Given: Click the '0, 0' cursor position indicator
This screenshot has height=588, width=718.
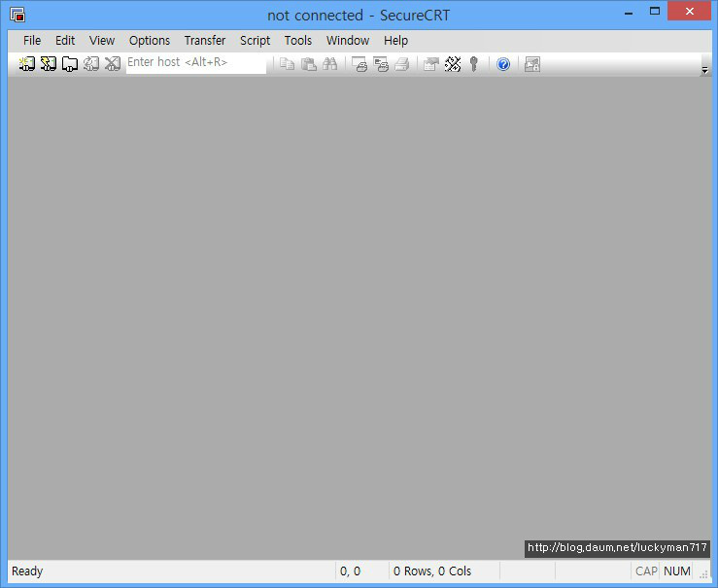Looking at the screenshot, I should [x=351, y=571].
